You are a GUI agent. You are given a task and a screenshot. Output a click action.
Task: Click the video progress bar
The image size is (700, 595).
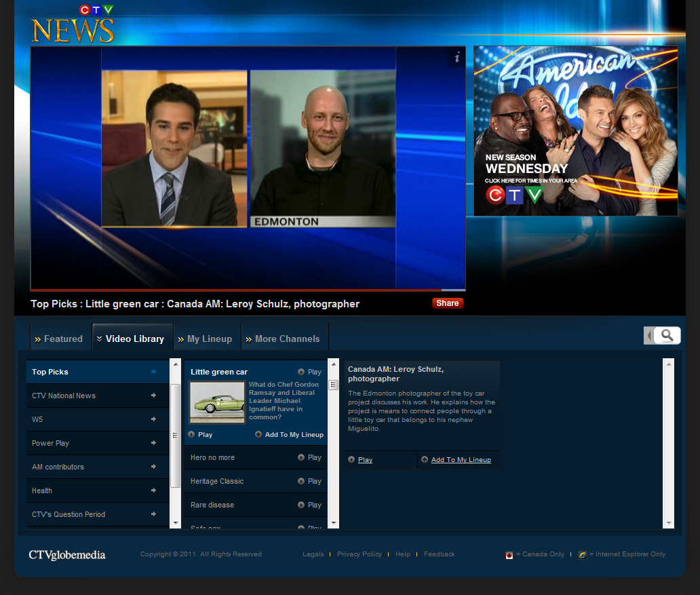[248, 290]
